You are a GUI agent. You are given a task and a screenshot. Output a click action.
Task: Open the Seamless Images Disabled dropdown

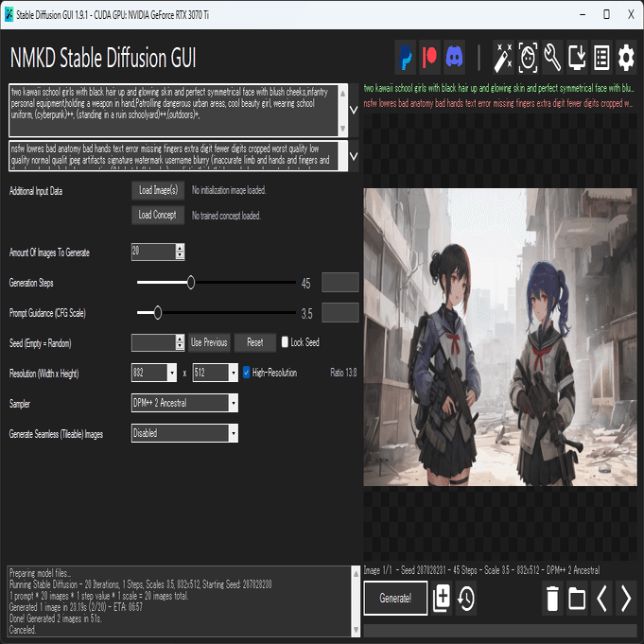tap(234, 433)
